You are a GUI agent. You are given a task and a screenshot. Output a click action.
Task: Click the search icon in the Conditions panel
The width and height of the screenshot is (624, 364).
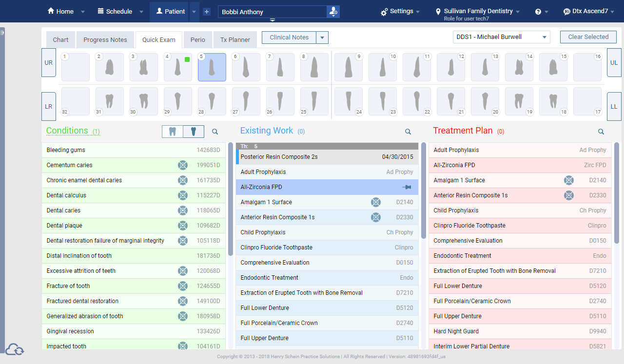point(215,132)
